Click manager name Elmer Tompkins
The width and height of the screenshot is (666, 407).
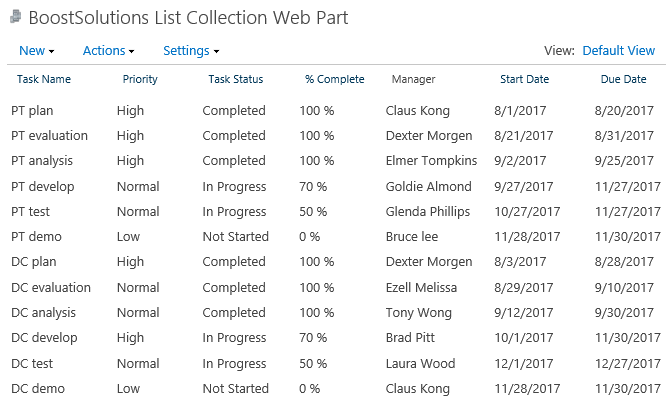(431, 161)
